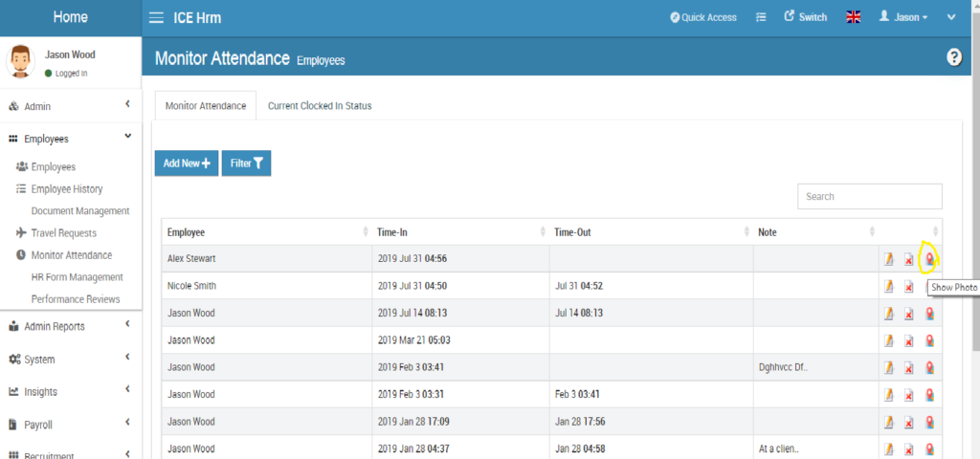Show photo for Mar 21 05:03 record
This screenshot has width=980, height=459.
click(x=929, y=340)
